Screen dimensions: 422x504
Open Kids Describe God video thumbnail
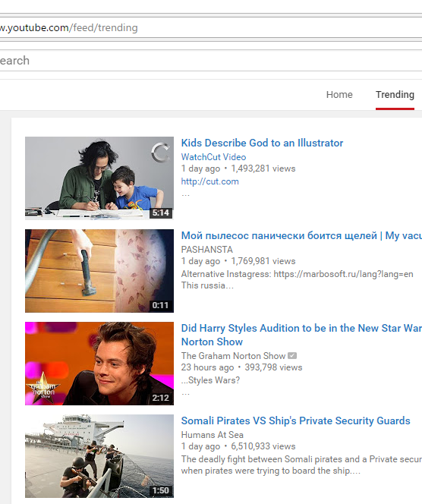click(x=99, y=178)
